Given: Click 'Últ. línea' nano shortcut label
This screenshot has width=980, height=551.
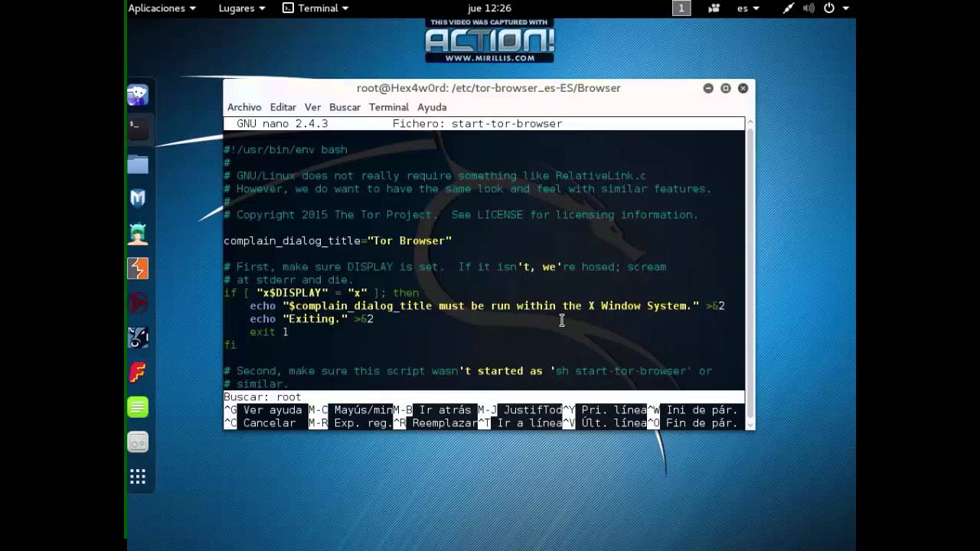Looking at the screenshot, I should [x=614, y=423].
